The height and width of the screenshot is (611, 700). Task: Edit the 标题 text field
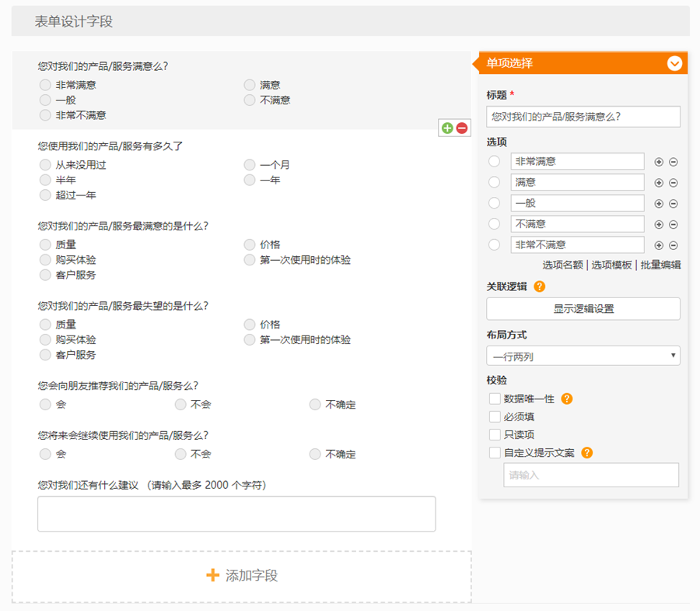[x=583, y=117]
